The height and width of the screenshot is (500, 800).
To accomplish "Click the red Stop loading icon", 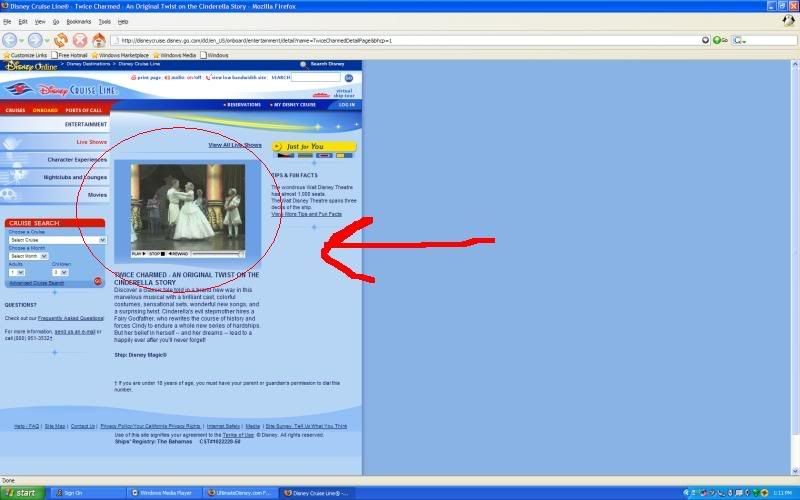I will tap(80, 40).
